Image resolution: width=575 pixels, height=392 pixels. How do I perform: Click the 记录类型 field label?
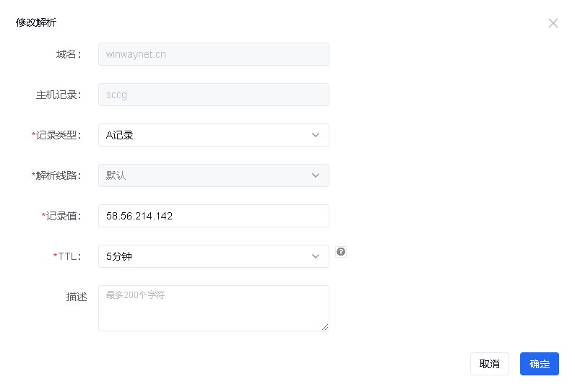(x=56, y=135)
